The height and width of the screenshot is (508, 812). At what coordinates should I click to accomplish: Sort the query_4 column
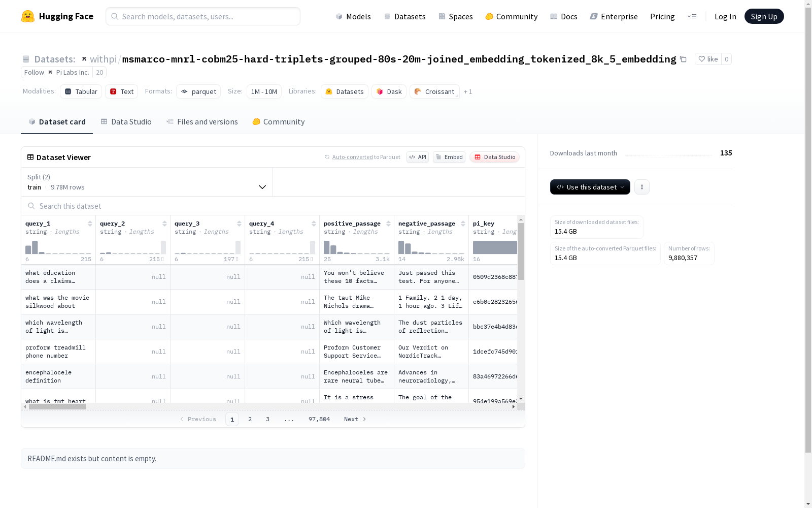point(314,224)
